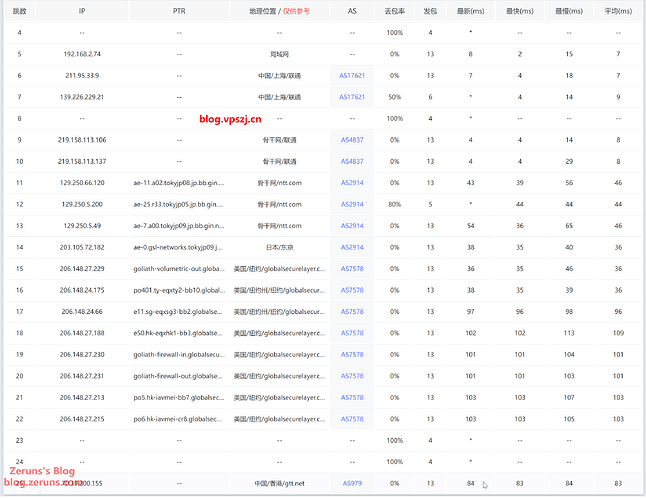
Task: Click the 平均(ms) column header
Action: click(618, 11)
